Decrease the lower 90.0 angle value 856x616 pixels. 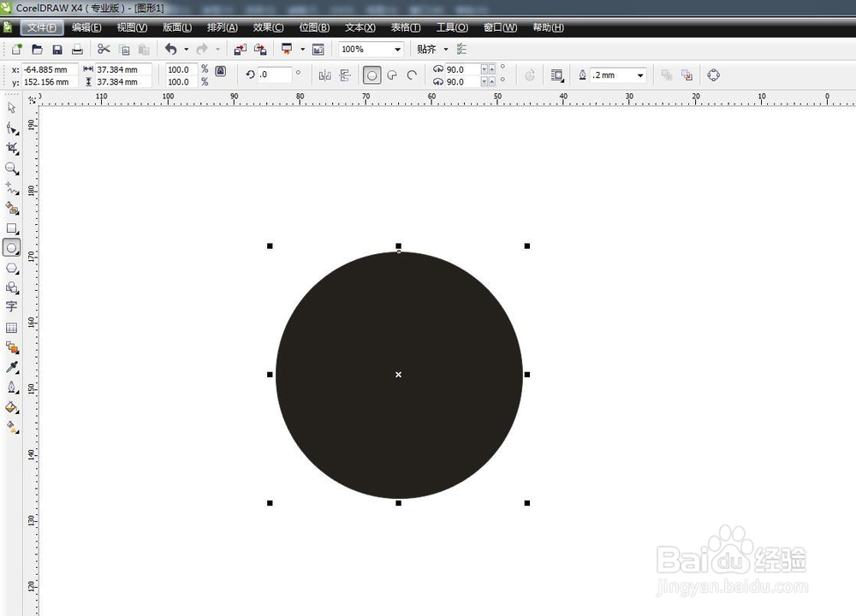(484, 82)
